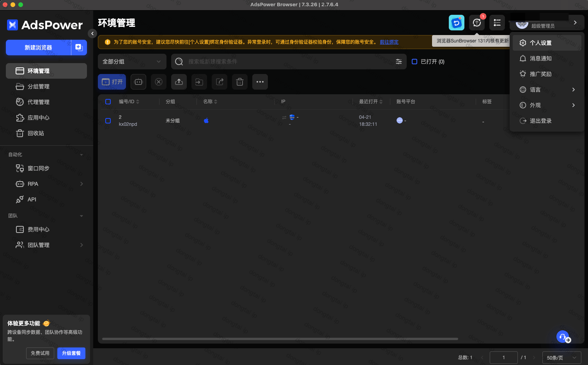Open the 50条/页 page size dropdown
This screenshot has height=365, width=588.
coord(561,358)
